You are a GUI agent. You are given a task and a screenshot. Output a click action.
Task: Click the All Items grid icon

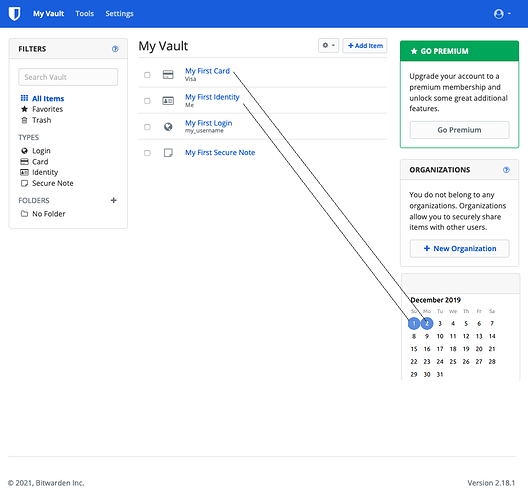[24, 98]
